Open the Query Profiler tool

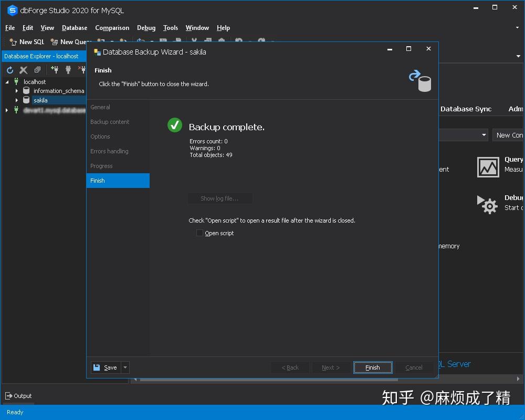pyautogui.click(x=488, y=167)
